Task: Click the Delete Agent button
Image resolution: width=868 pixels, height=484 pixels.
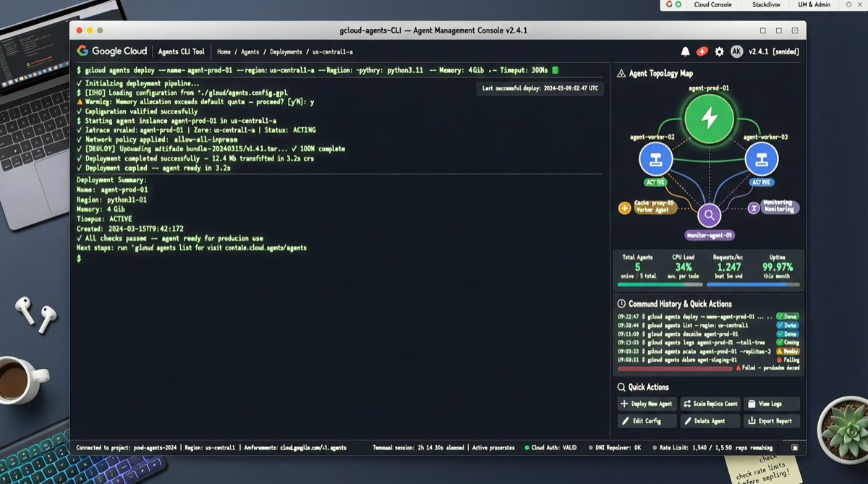Action: pos(710,421)
